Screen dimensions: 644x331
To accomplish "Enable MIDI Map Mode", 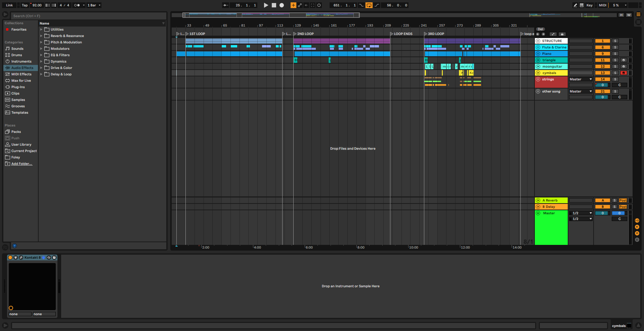I will tap(603, 5).
